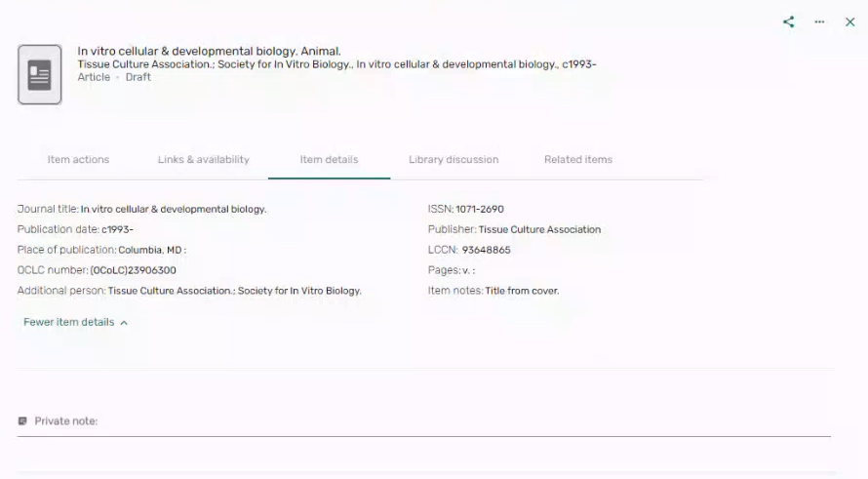Click the author line under the title

[336, 64]
